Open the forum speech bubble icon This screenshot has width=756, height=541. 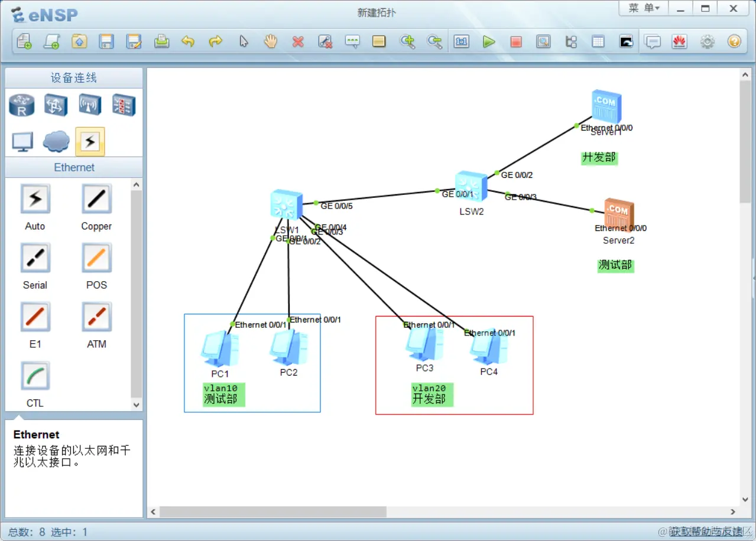pos(653,41)
